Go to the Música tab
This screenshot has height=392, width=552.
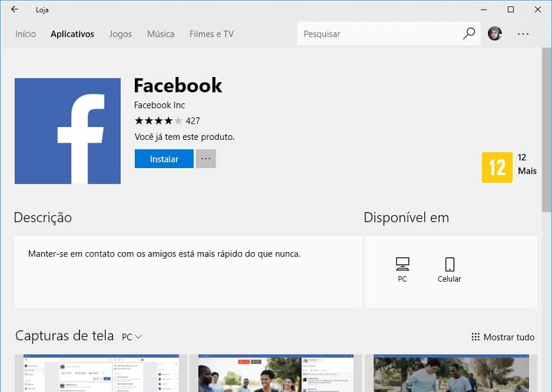pos(160,34)
